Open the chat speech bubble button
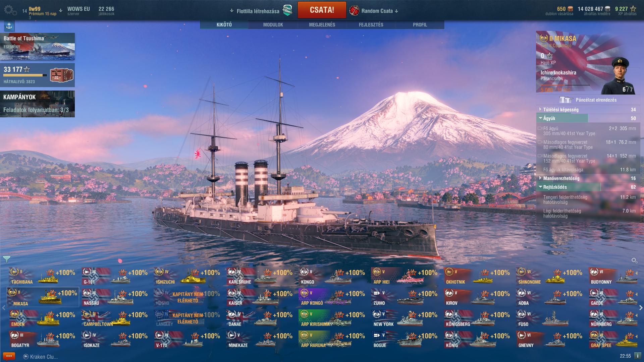 tap(9, 356)
